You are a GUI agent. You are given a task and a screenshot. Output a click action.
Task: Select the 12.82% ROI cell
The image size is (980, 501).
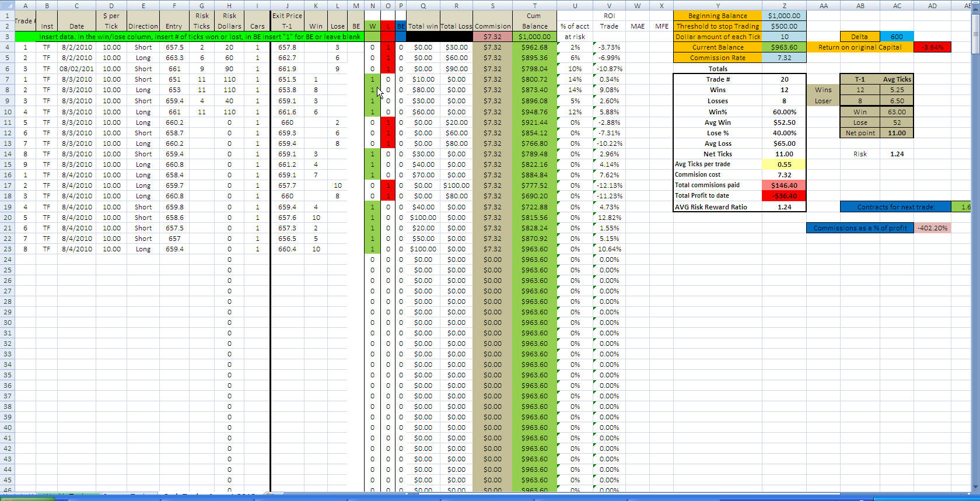pos(609,218)
